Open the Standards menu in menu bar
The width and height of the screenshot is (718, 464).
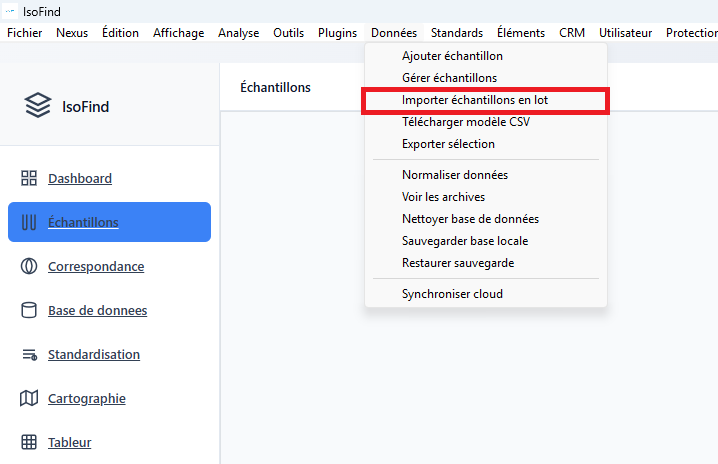(456, 33)
